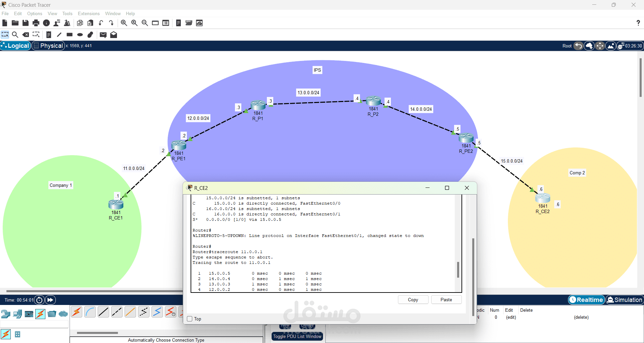Open the Extensions menu
The height and width of the screenshot is (343, 644).
[x=89, y=13]
